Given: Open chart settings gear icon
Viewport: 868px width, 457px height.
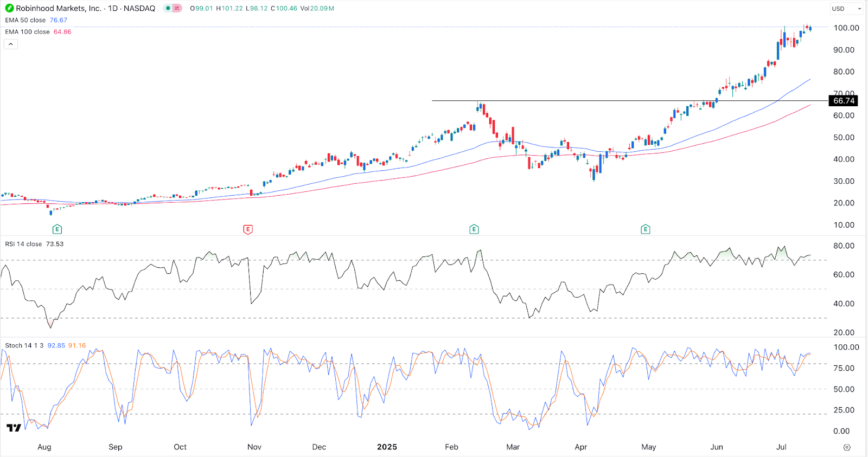Looking at the screenshot, I should click(x=847, y=447).
